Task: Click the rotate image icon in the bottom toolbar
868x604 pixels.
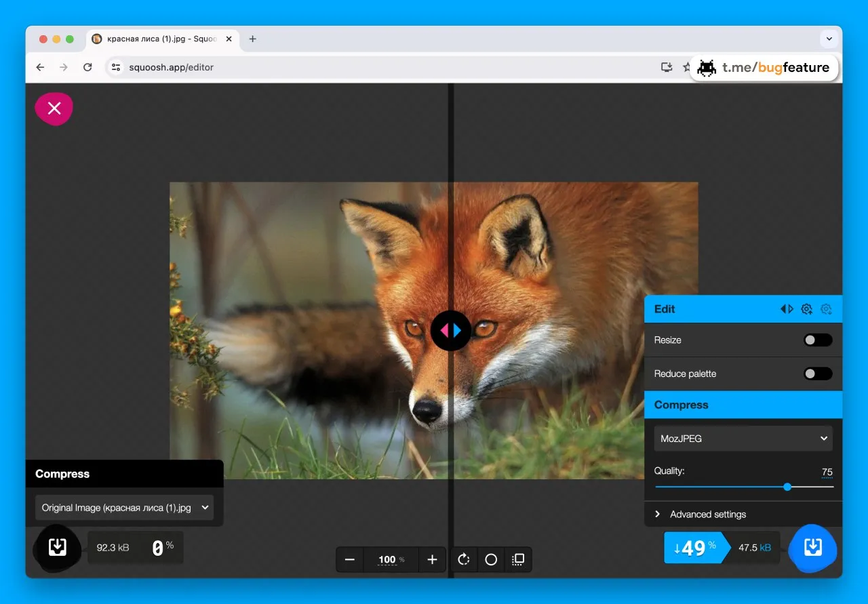Action: tap(464, 560)
